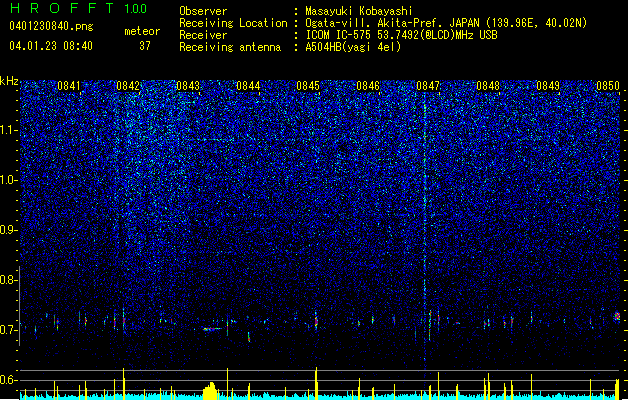Click the long horizontal echo near 0843

212,329
